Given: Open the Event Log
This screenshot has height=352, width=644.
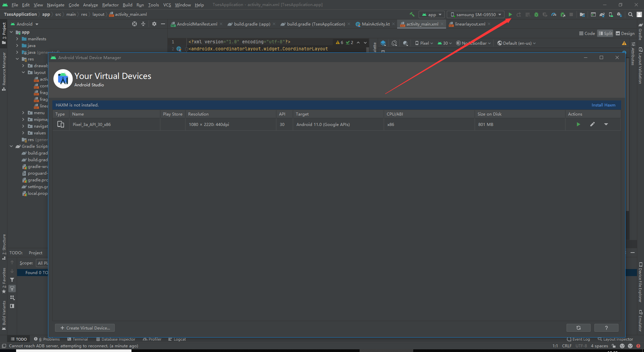Looking at the screenshot, I should [x=578, y=339].
